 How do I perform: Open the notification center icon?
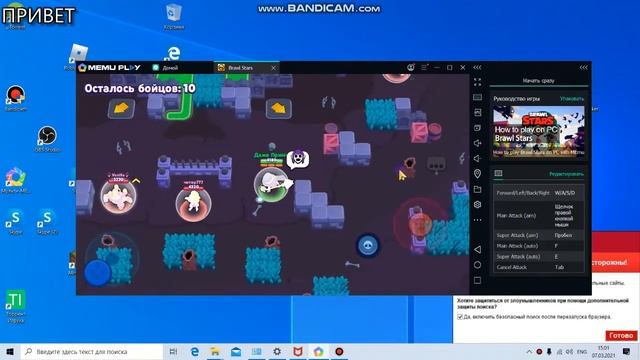tap(627, 351)
